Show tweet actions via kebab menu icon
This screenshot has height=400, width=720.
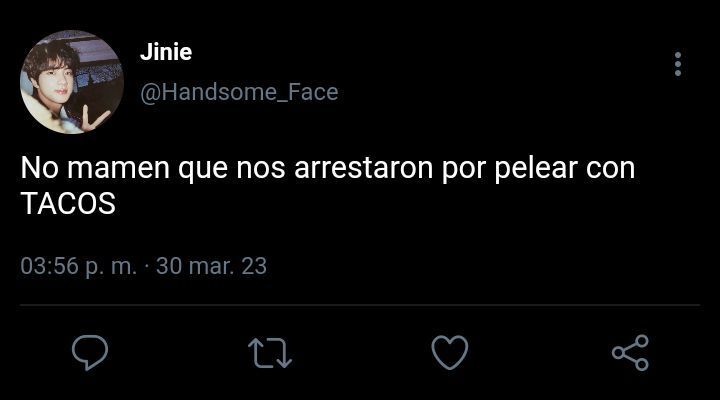[x=678, y=64]
